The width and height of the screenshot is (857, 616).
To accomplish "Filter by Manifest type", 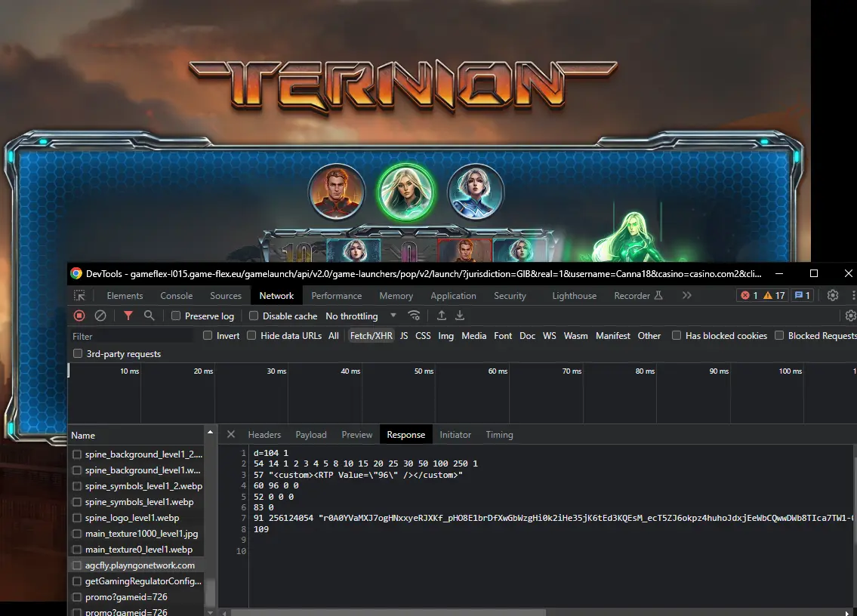I will [x=612, y=336].
